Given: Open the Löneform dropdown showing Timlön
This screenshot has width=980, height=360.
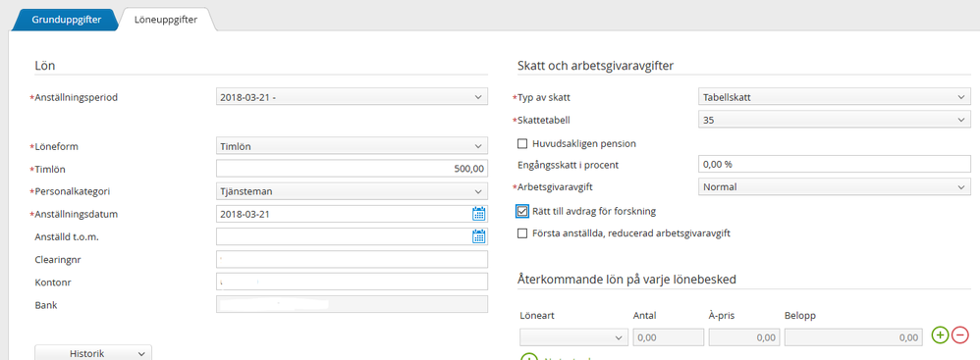Looking at the screenshot, I should [352, 146].
